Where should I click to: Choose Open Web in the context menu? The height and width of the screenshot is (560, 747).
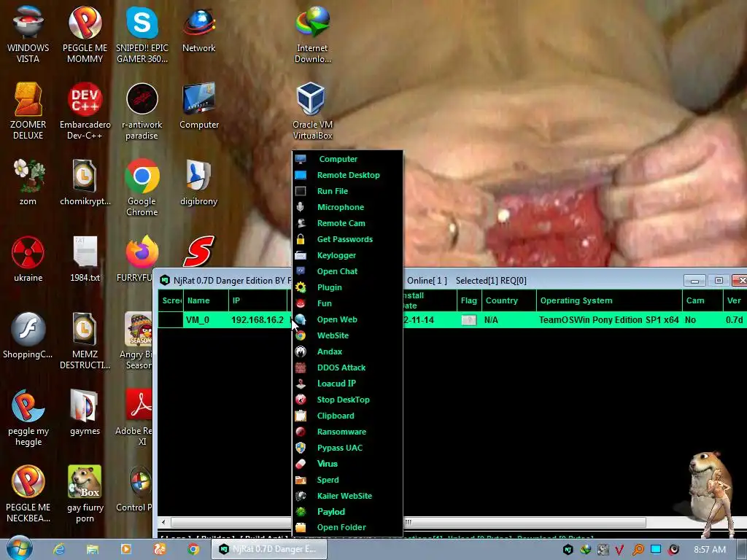point(348,319)
